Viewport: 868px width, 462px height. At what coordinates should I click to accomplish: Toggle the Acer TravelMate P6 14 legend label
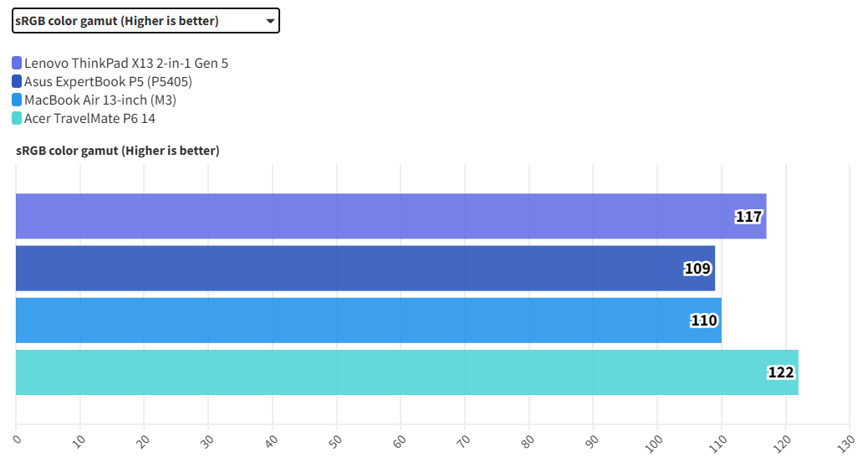point(89,118)
